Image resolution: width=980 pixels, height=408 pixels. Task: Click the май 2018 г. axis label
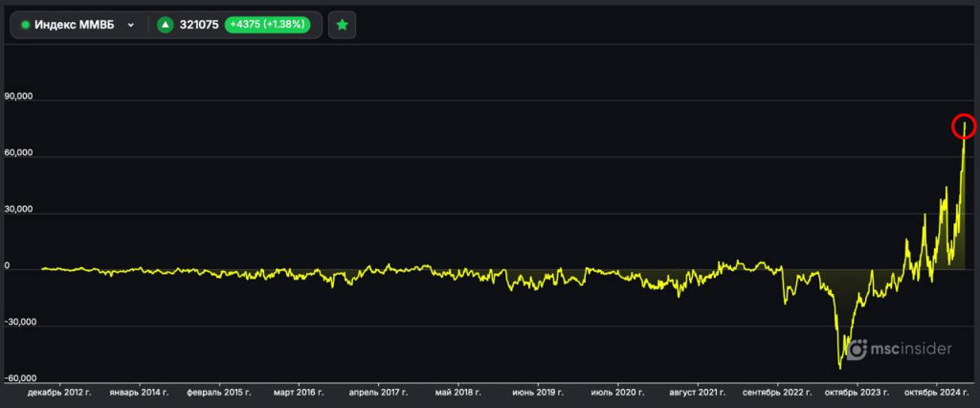point(457,393)
